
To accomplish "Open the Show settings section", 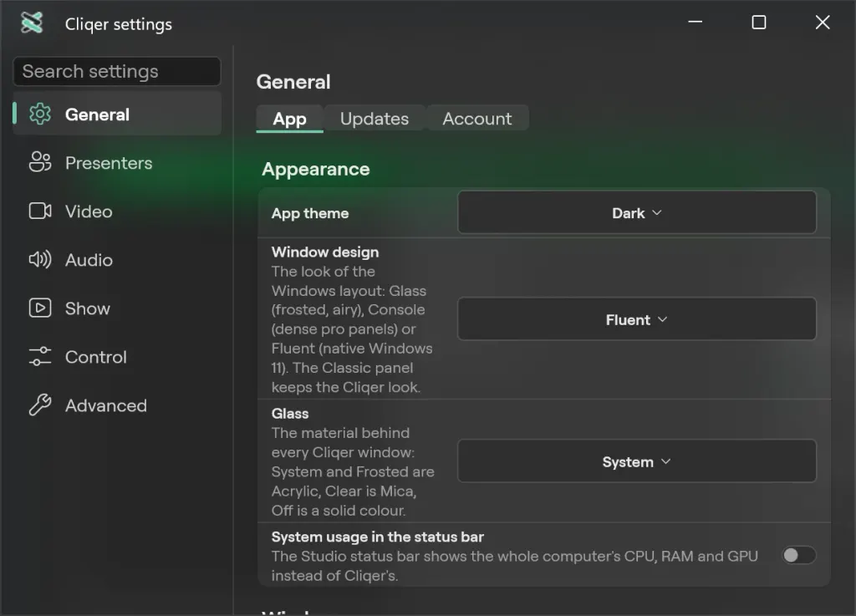I will tap(117, 308).
